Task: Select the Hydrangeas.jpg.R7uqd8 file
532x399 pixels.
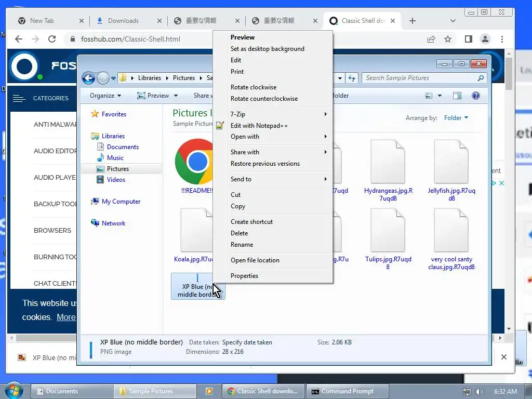Action: coord(388,170)
